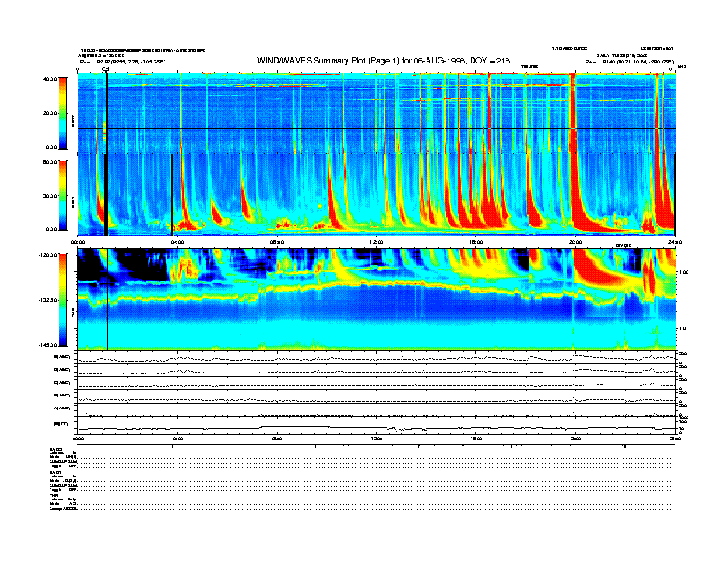Click the TNR settings header in bottom table
Screen dimensions: 728x563
(x=52, y=495)
